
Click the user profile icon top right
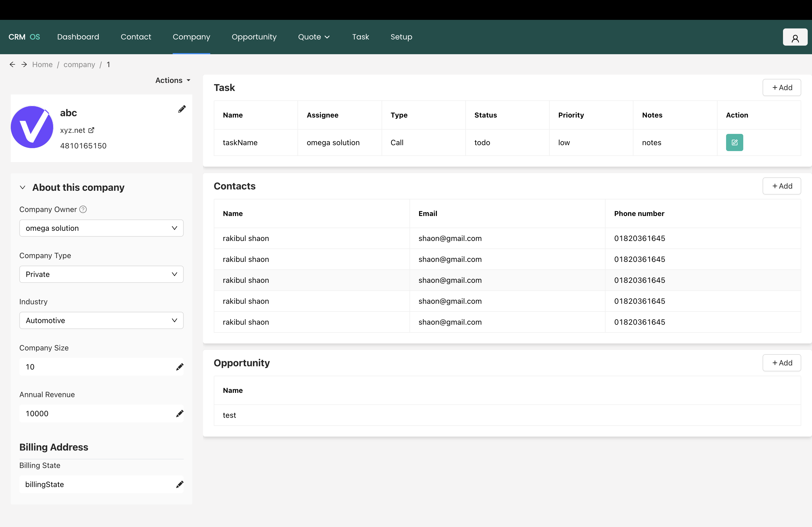tap(795, 37)
